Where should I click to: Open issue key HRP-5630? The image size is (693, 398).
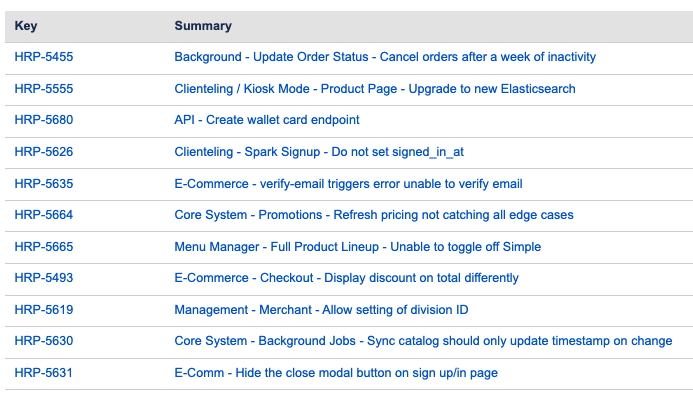44,341
